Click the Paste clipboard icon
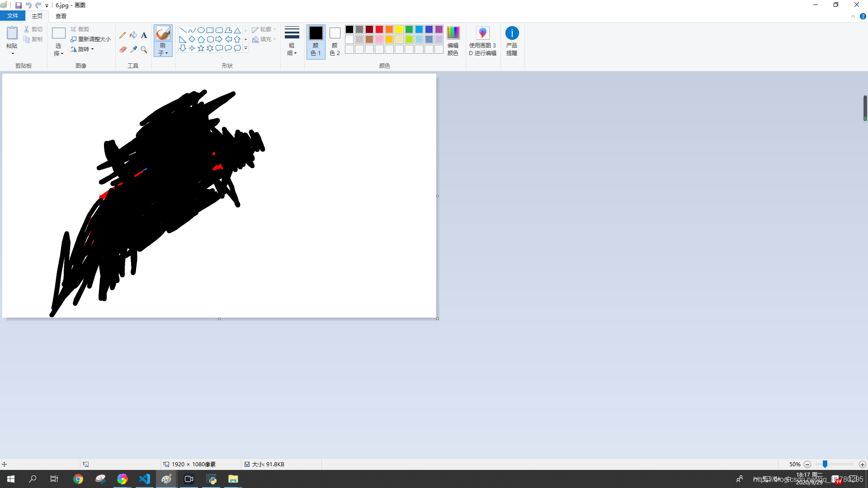Screen dimensions: 868x488 click(12, 33)
